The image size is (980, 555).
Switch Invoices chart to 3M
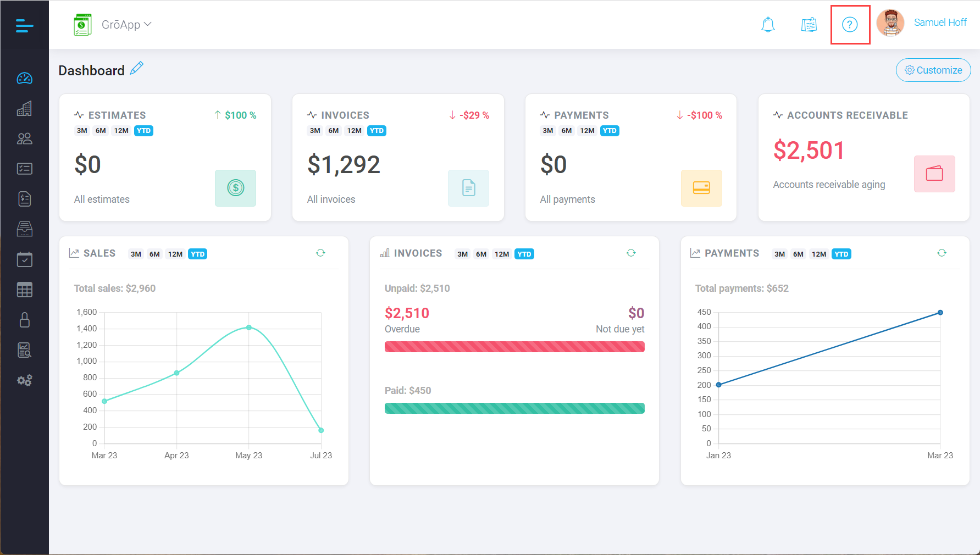click(462, 254)
